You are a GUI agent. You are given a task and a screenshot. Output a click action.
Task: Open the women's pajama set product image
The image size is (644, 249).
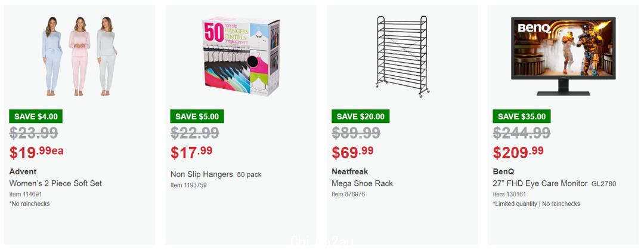[x=80, y=56]
